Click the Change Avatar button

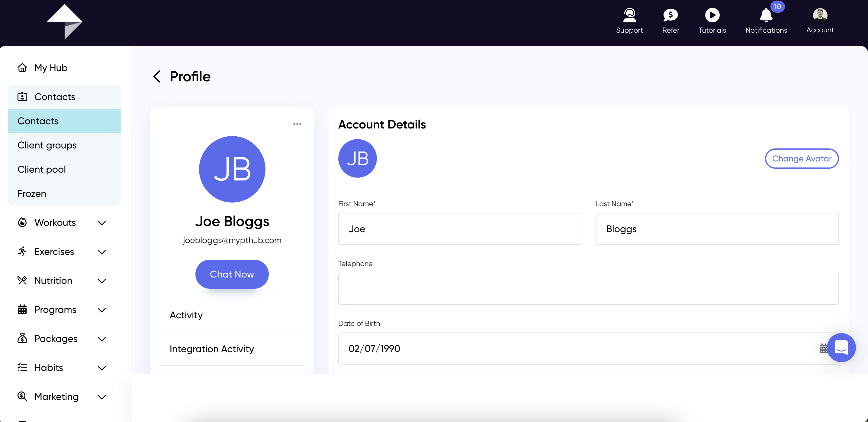tap(802, 158)
